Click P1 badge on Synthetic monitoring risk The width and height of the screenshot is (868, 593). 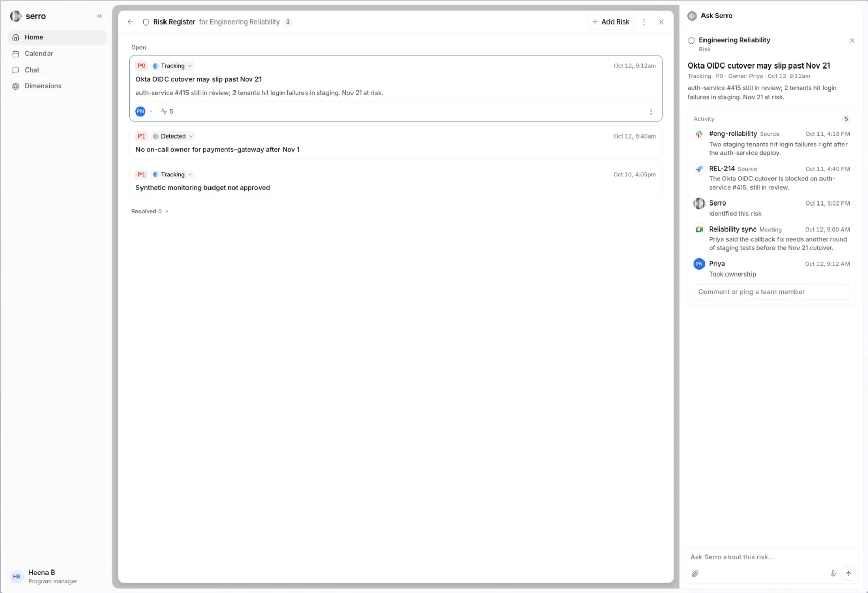[x=142, y=175]
